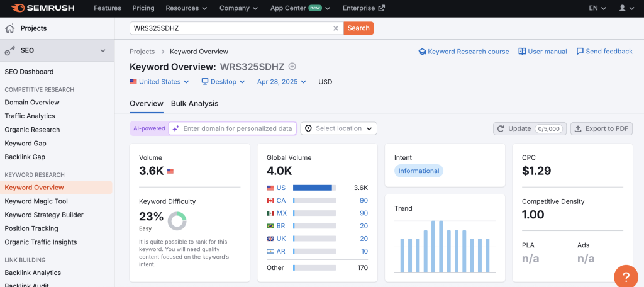
Task: Click Projects in the breadcrumb
Action: (142, 52)
